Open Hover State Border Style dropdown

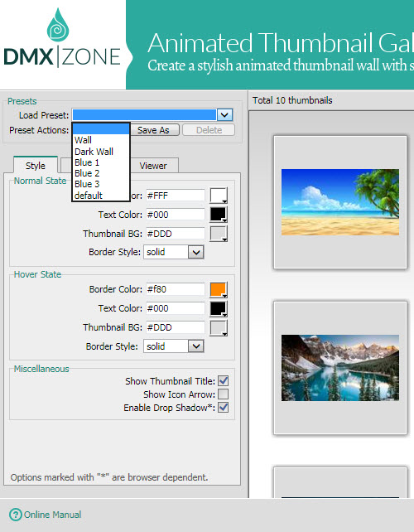pyautogui.click(x=196, y=346)
